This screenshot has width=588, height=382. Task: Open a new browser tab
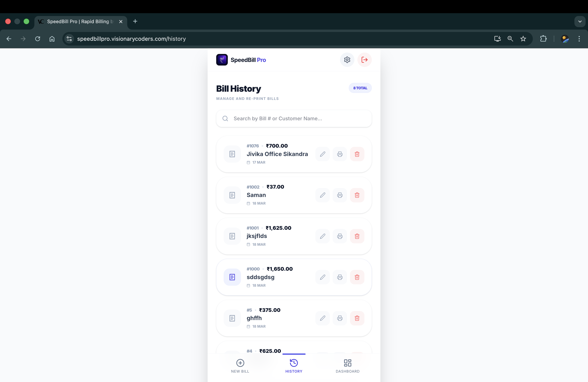point(135,21)
